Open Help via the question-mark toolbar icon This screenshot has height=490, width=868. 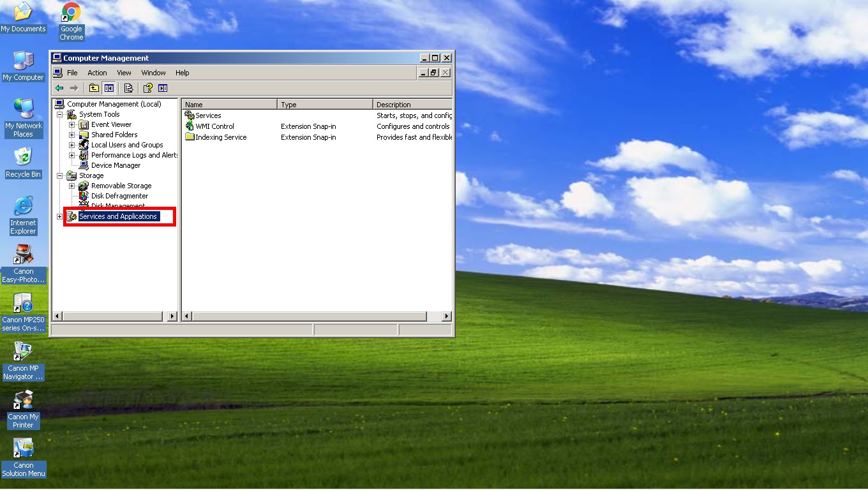point(148,88)
